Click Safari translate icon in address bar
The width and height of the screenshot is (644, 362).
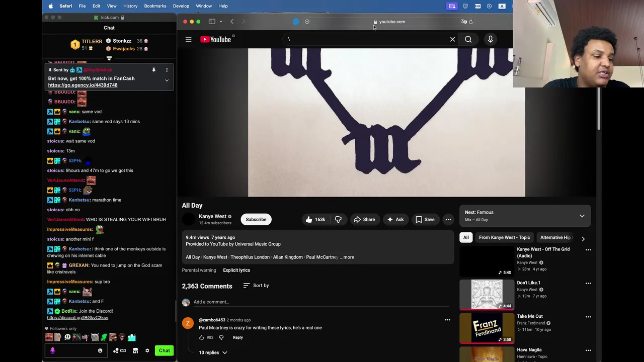coord(463,22)
